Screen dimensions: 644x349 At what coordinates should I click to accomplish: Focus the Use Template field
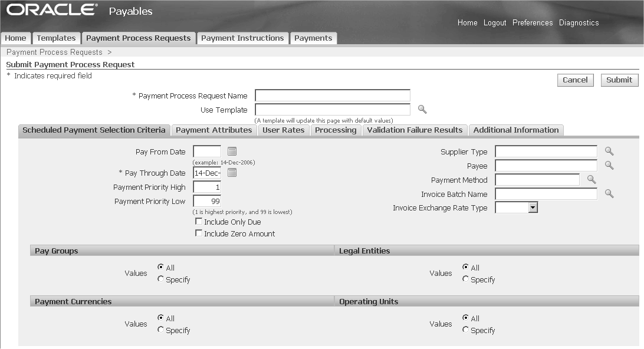pos(333,110)
